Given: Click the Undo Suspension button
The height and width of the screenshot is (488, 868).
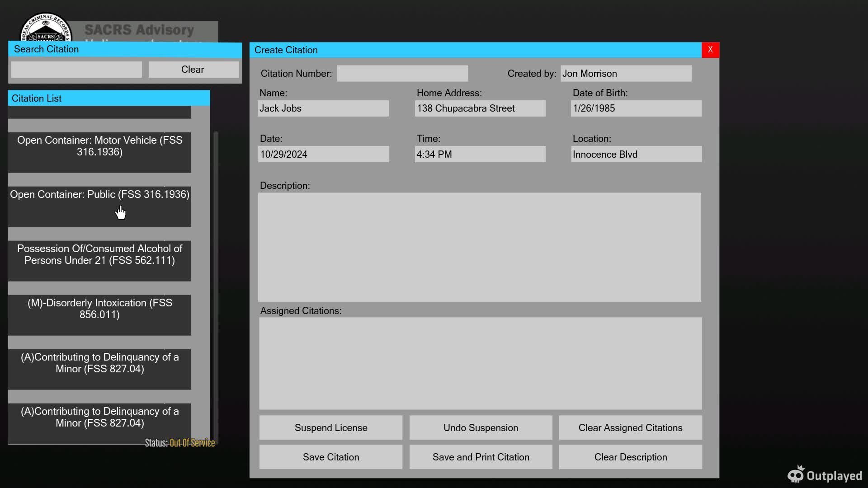Looking at the screenshot, I should pos(481,427).
